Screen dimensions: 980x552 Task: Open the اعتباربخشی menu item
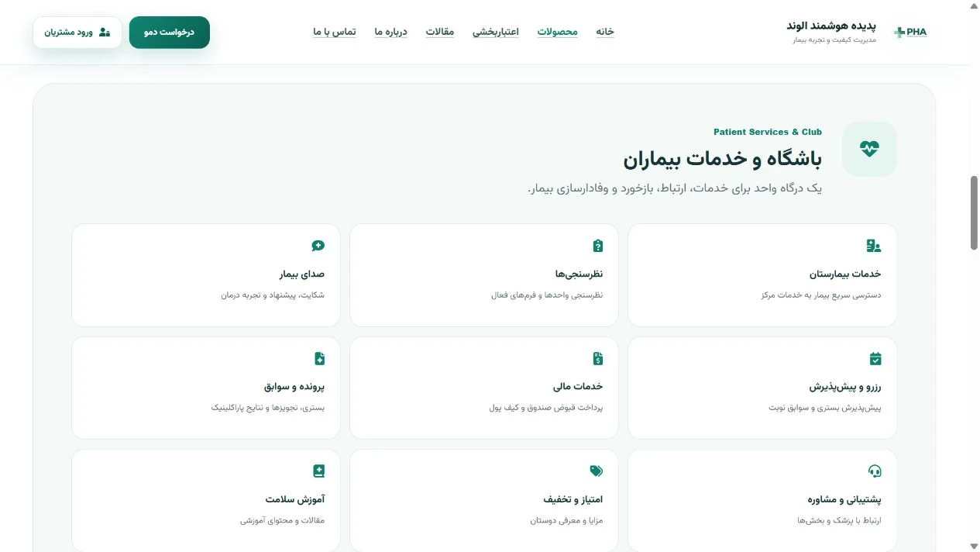[496, 32]
